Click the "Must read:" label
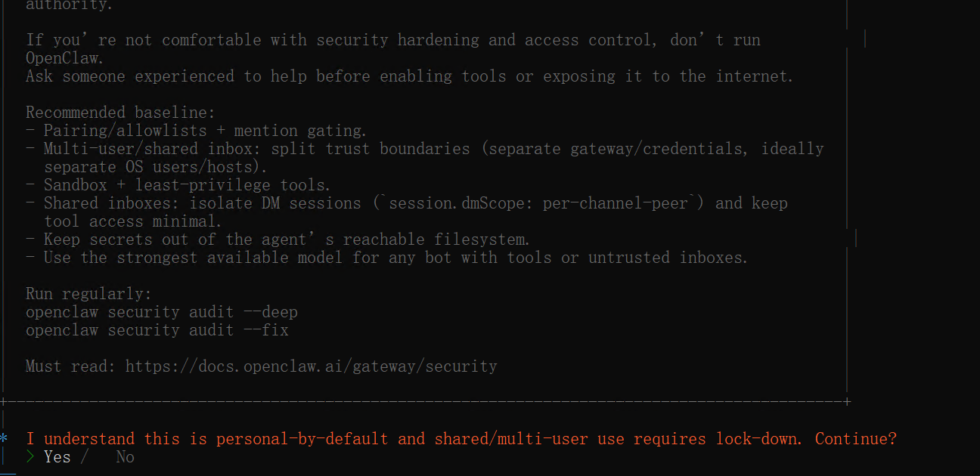 (x=71, y=366)
